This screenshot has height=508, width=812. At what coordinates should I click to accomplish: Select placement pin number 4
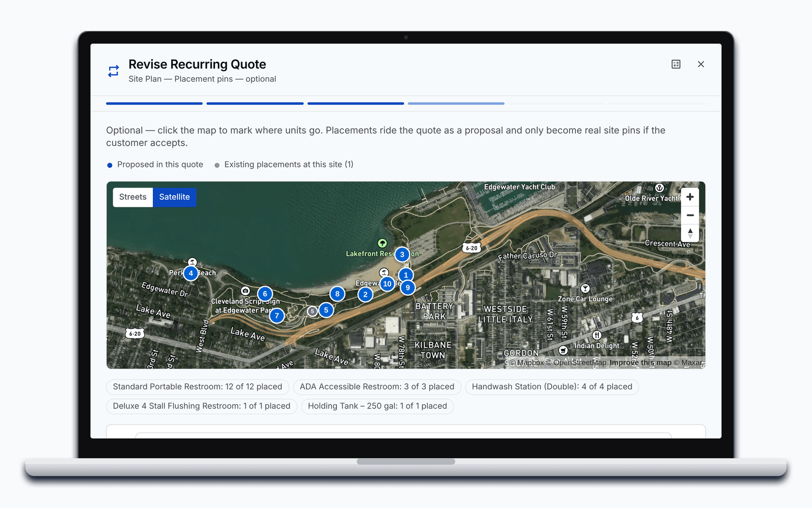click(x=191, y=273)
